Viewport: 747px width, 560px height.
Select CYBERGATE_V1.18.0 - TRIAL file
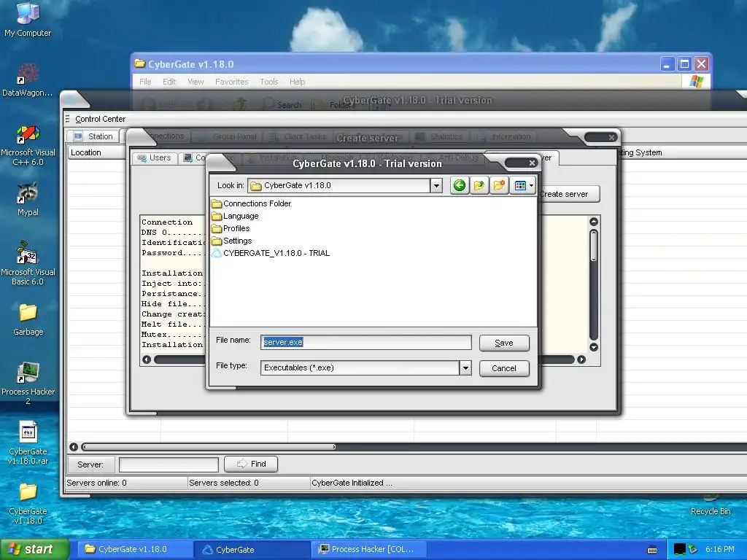[x=271, y=253]
